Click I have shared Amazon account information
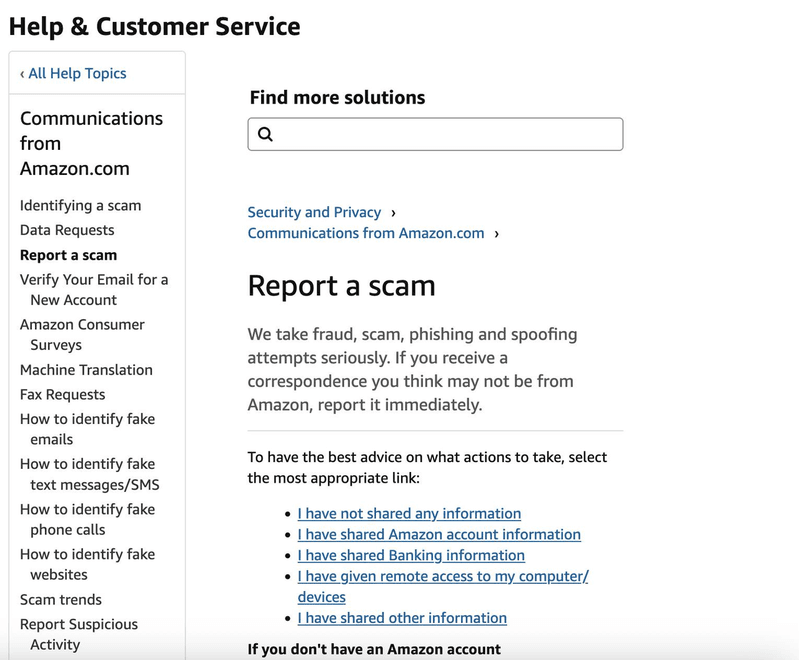Viewport: 799px width, 660px height. click(x=439, y=534)
